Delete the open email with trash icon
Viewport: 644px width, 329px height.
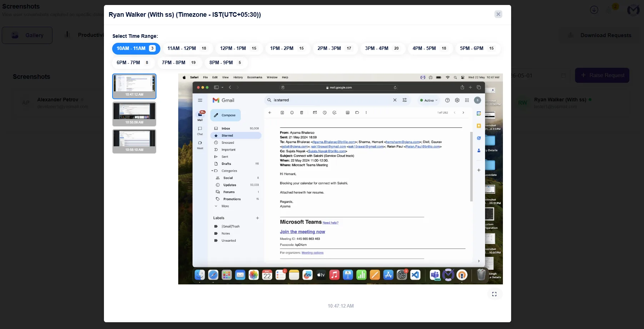coord(302,113)
